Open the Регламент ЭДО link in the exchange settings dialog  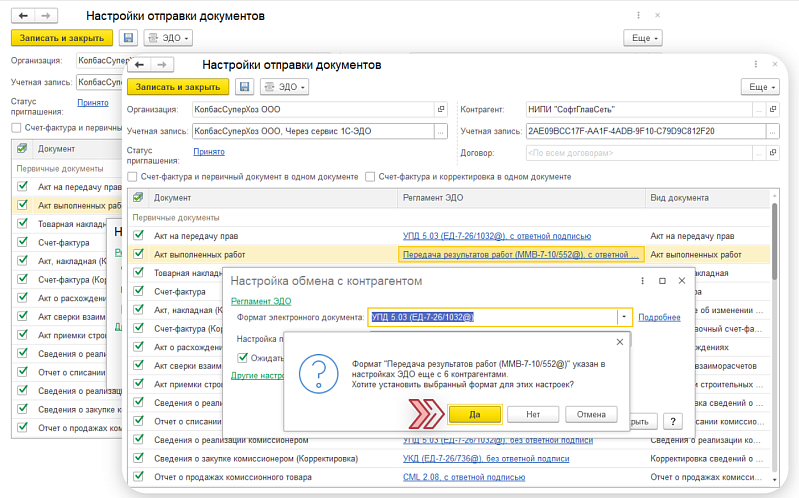tap(261, 301)
